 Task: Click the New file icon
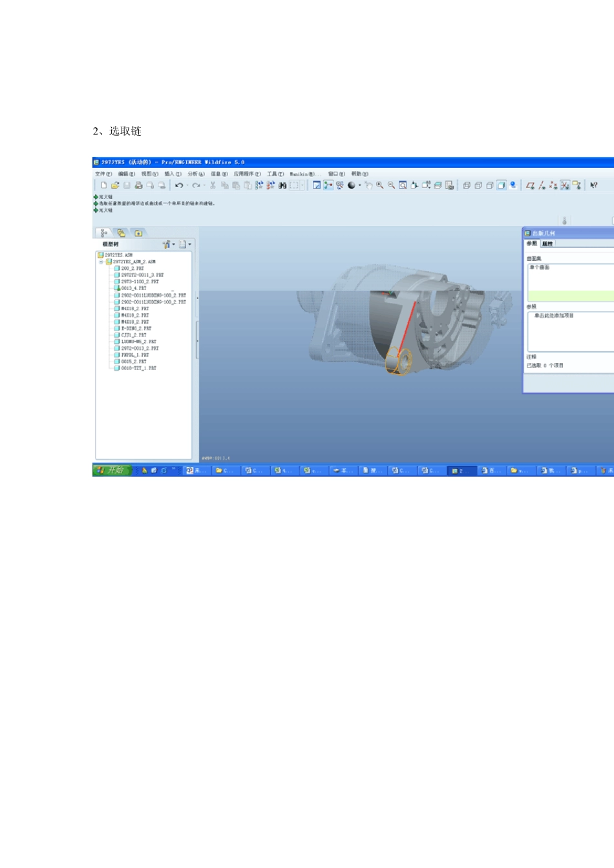tap(103, 185)
